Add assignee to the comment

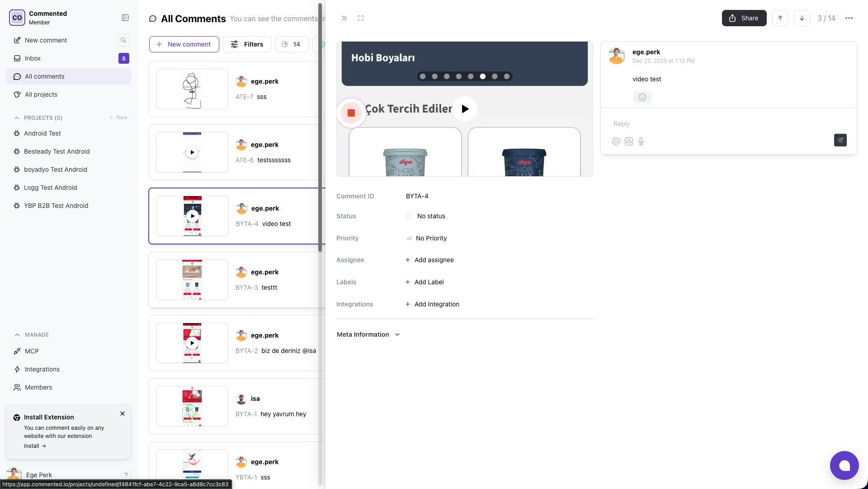pyautogui.click(x=429, y=260)
